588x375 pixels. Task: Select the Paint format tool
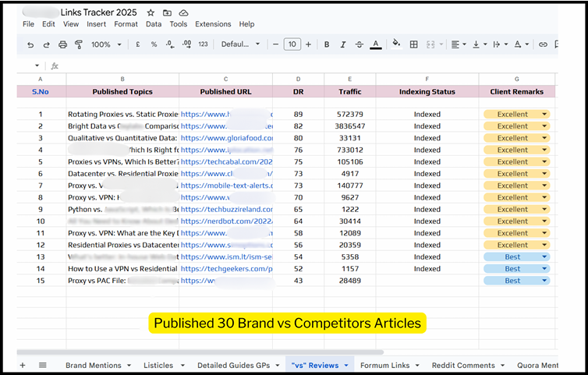(79, 44)
